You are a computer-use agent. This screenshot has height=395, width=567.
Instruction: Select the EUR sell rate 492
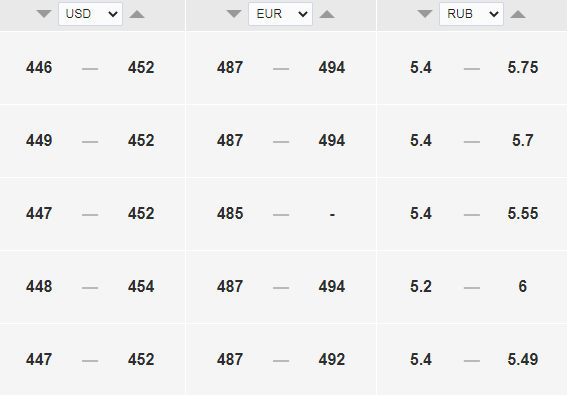coord(332,360)
